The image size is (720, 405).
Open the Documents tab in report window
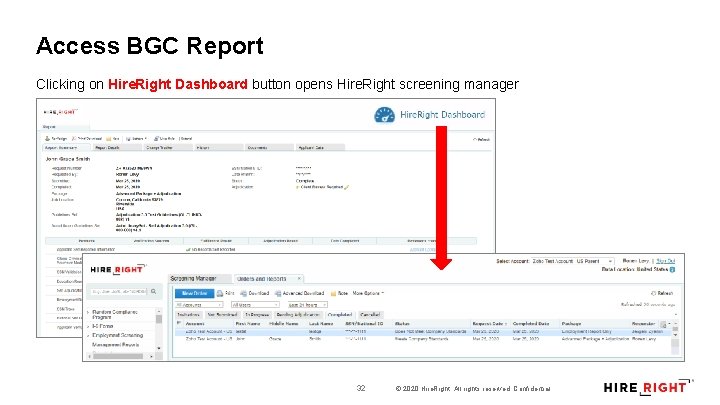269,147
